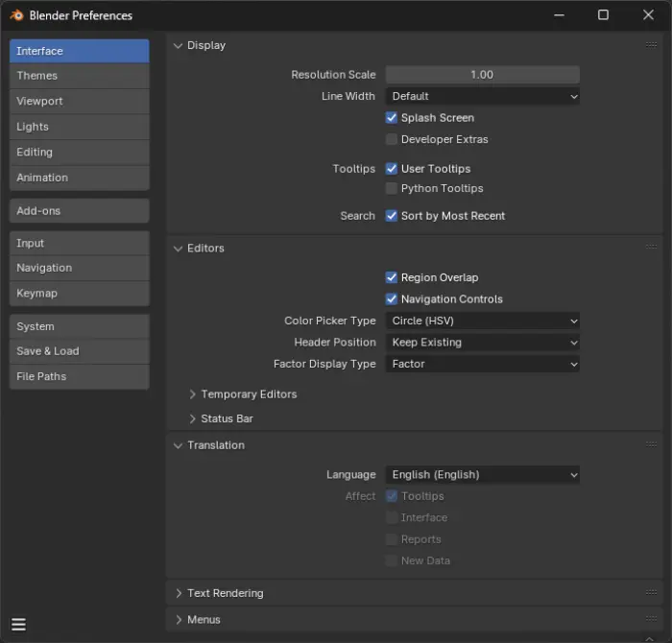Open the Line Width dropdown
Screen dimensions: 672x643
pos(483,96)
